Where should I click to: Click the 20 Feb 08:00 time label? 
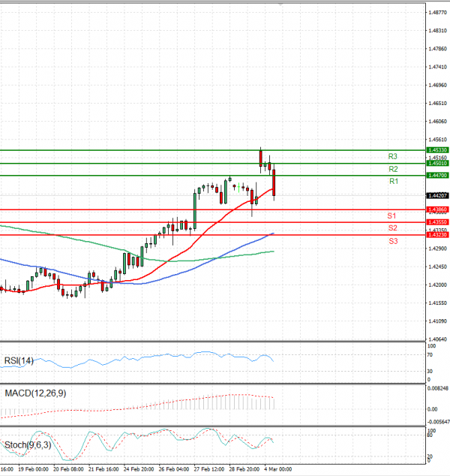click(x=68, y=469)
